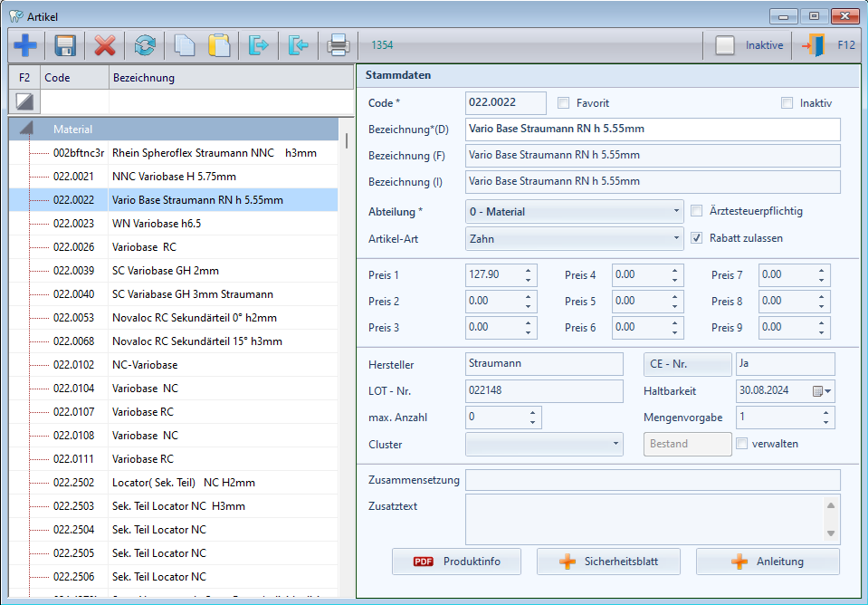
Task: Click the paste clipboard icon
Action: pos(219,45)
